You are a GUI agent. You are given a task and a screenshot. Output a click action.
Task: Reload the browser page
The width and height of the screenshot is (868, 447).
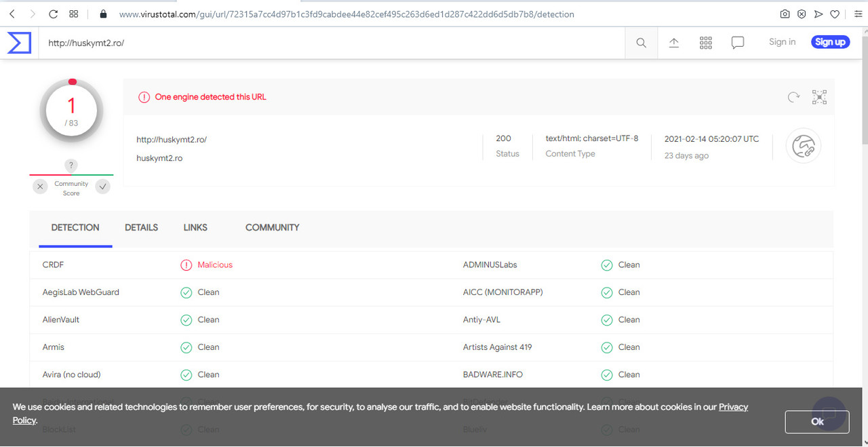pos(54,14)
